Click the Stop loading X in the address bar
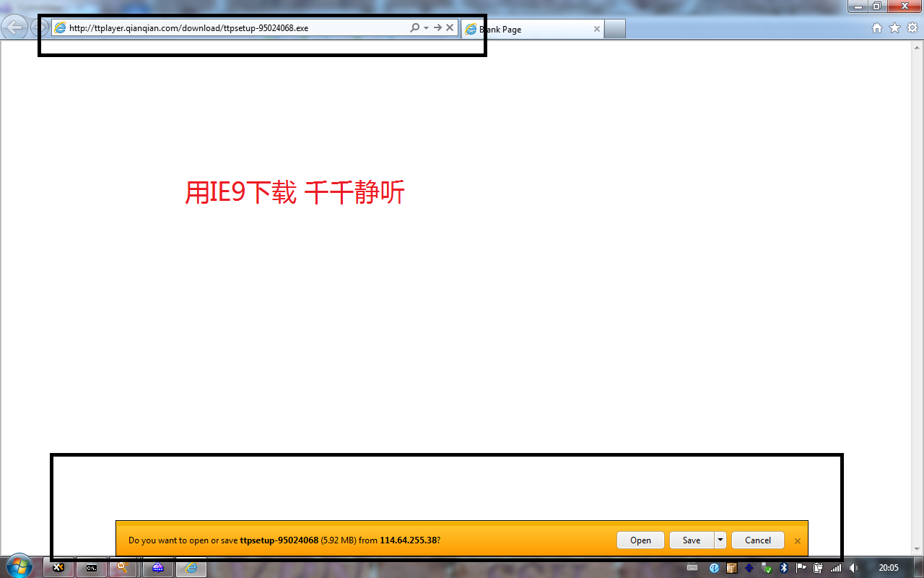This screenshot has height=578, width=924. pos(450,28)
